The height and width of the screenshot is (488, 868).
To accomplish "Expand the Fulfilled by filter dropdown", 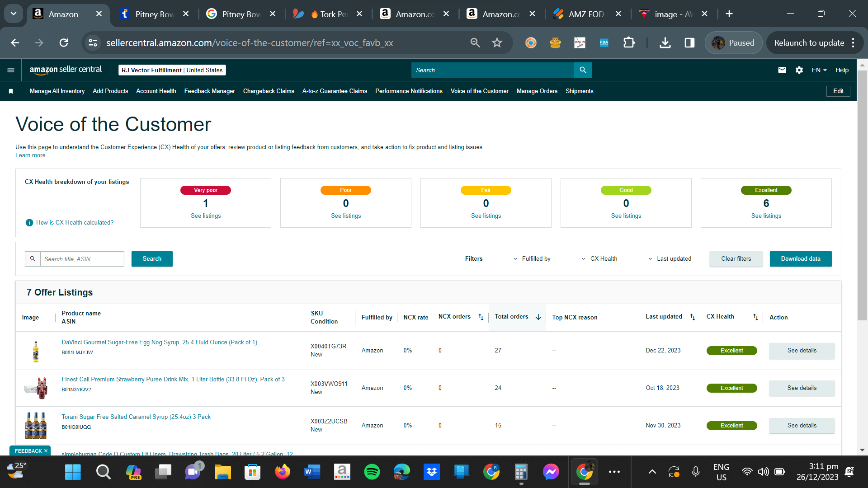I will click(532, 259).
